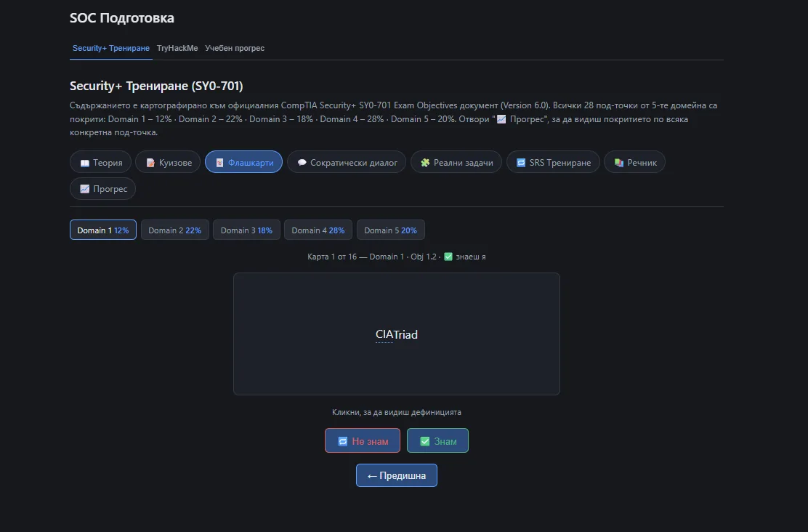Viewport: 808px width, 532px height.
Task: Open the TryHackMe tab
Action: point(177,48)
